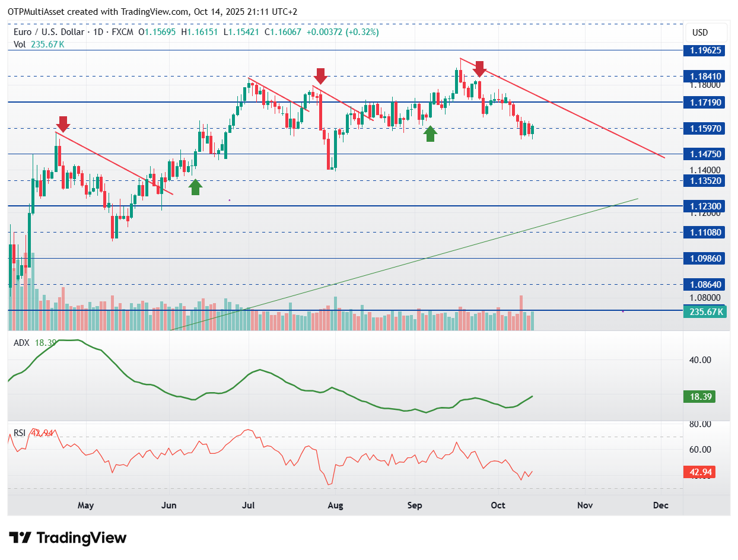The height and width of the screenshot is (560, 738).
Task: Click the high value H1.16151
Action: click(201, 32)
